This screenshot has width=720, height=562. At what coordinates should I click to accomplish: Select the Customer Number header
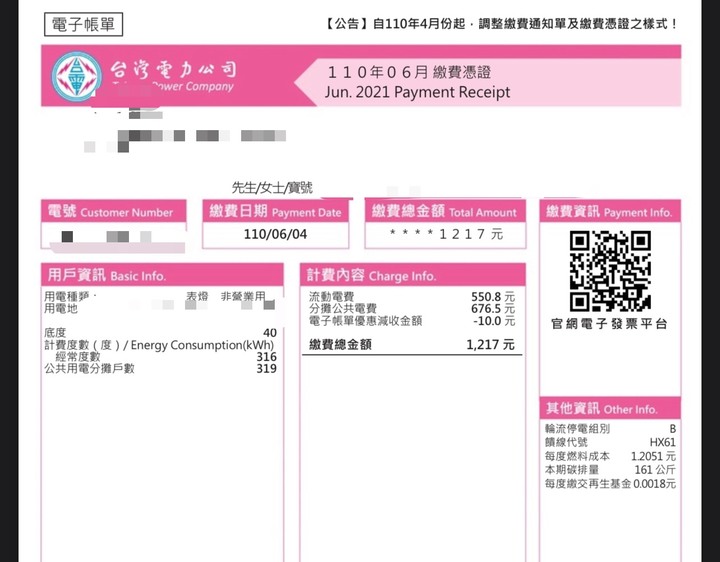coord(114,211)
